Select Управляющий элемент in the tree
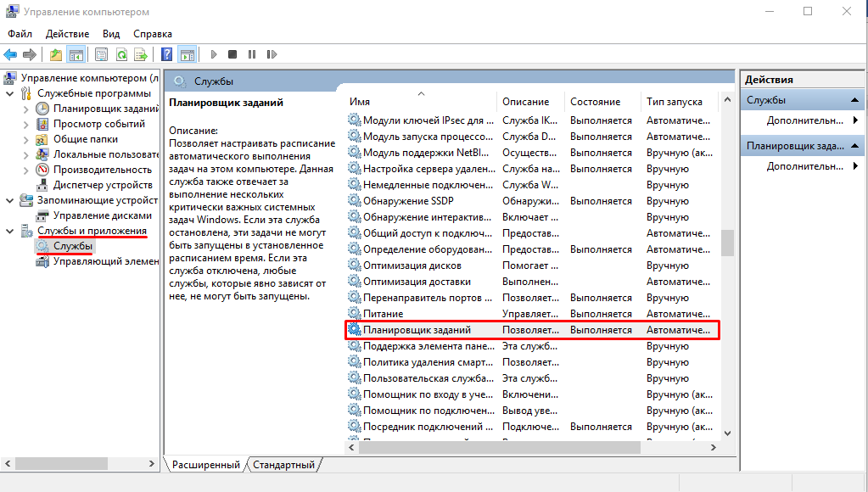 pyautogui.click(x=106, y=261)
